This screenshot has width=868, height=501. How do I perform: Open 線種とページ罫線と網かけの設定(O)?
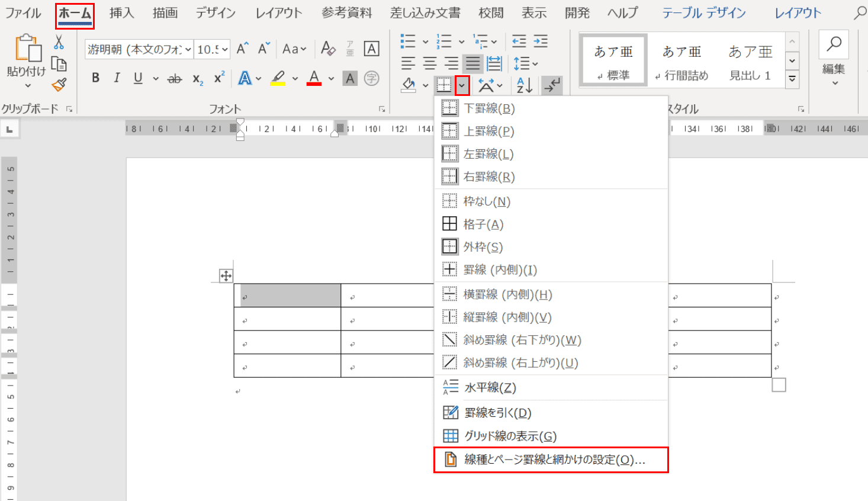coord(551,460)
